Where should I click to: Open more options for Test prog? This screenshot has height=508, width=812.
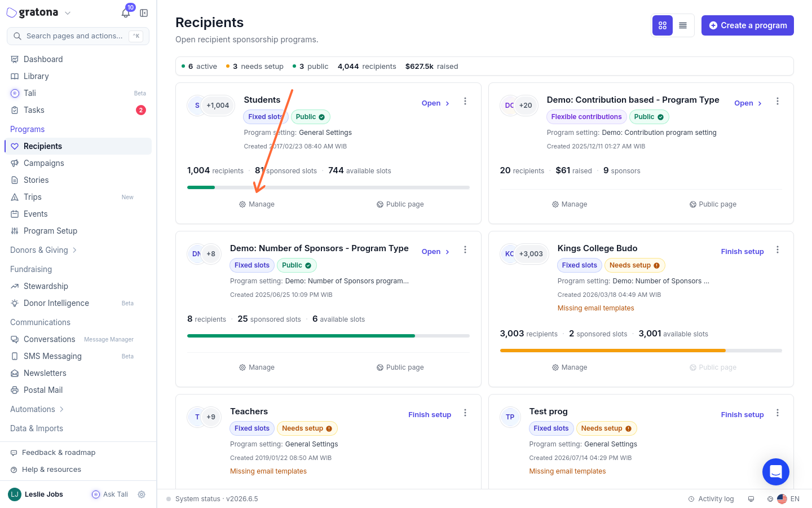click(778, 413)
